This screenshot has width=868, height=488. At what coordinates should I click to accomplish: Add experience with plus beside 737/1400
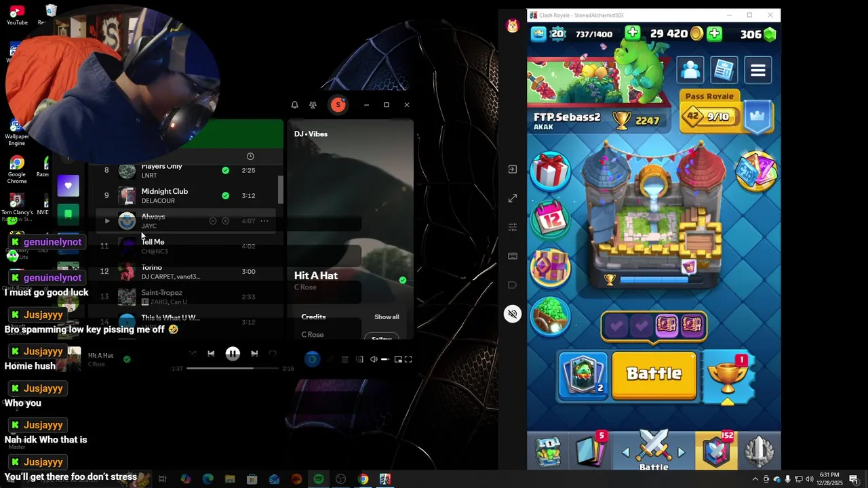coord(632,33)
